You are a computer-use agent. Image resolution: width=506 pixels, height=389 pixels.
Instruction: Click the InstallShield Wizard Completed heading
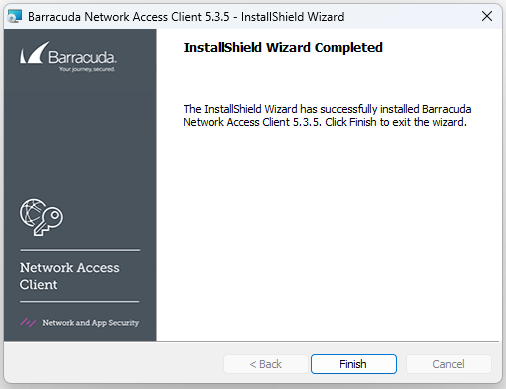(x=283, y=48)
